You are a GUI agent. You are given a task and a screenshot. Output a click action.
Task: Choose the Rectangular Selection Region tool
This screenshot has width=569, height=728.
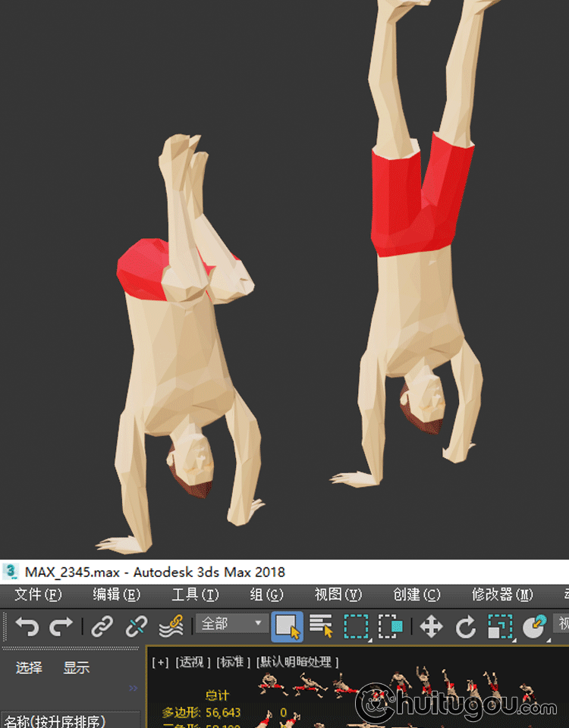[357, 627]
